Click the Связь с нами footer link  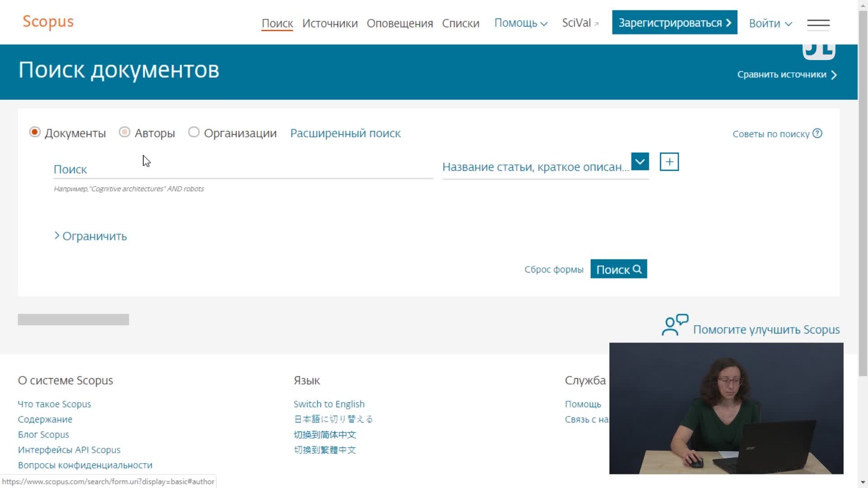tap(586, 419)
